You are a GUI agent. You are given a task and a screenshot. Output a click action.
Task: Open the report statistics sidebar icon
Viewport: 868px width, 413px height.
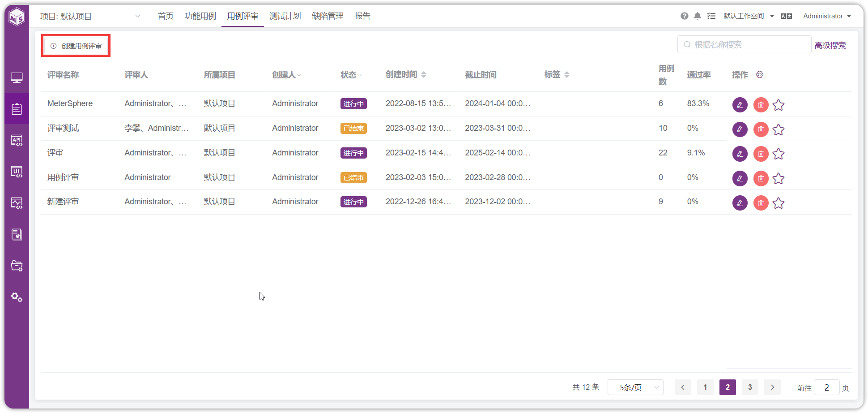tap(17, 234)
